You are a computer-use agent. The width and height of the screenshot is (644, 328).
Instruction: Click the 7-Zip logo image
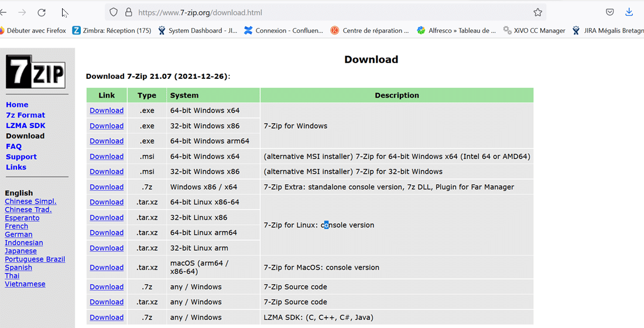click(x=35, y=72)
